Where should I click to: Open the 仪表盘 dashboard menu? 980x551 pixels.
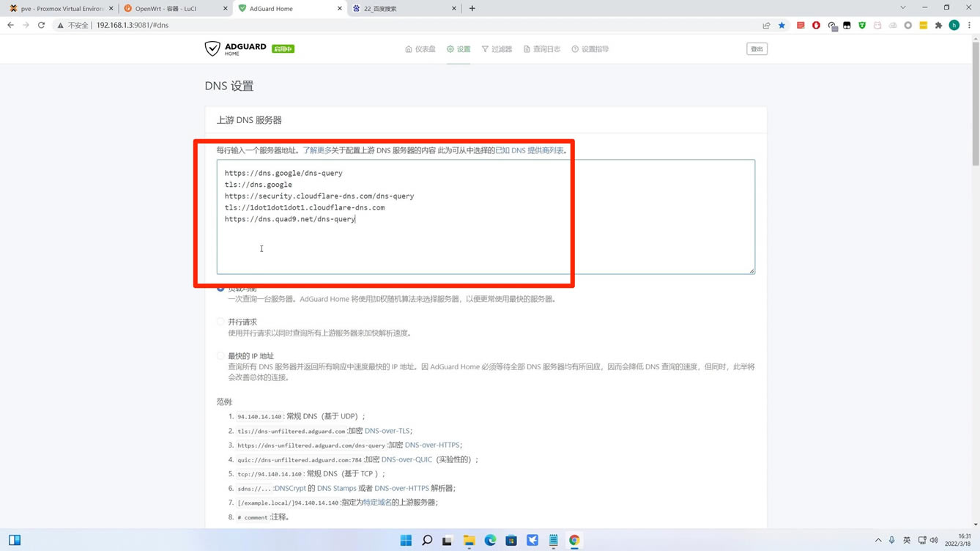(x=420, y=49)
